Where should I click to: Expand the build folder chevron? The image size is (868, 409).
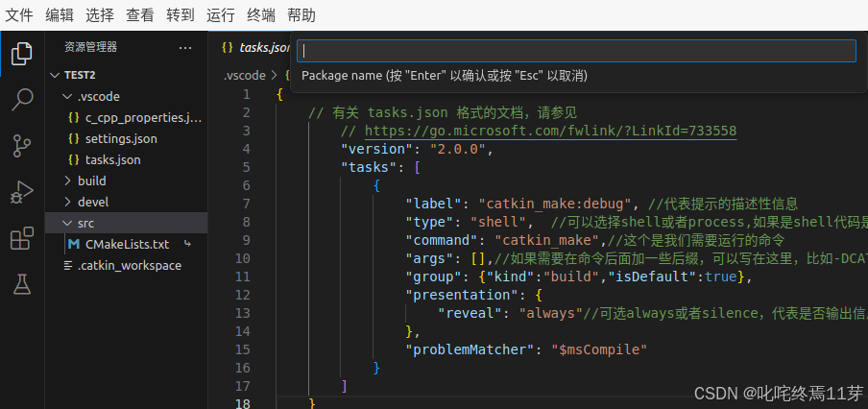pos(67,181)
